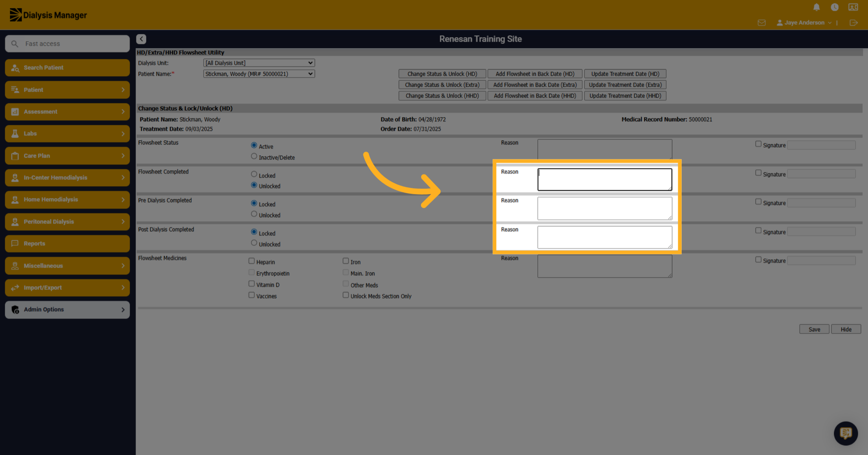
Task: Expand In-Center Hemodialysis menu
Action: click(67, 178)
